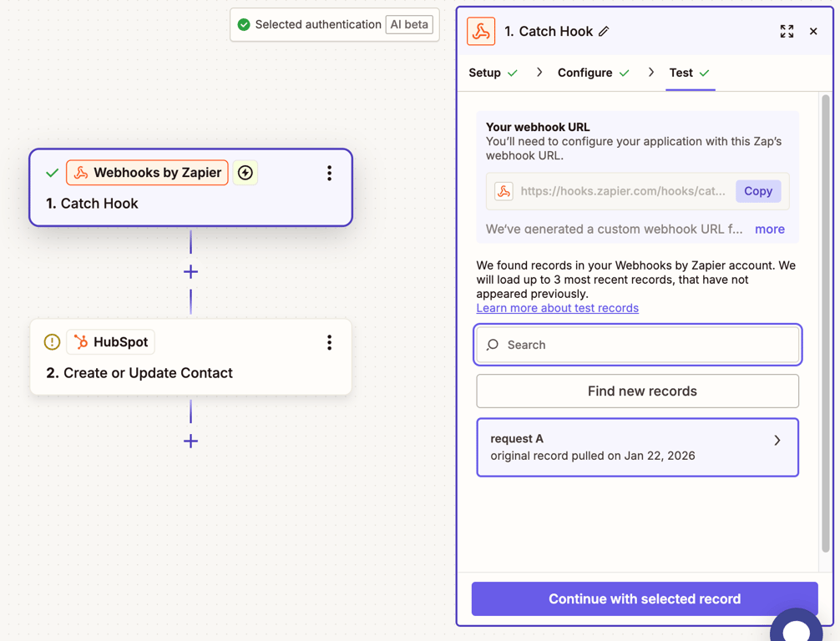The height and width of the screenshot is (641, 840).
Task: Click the Search records input field
Action: tap(643, 345)
